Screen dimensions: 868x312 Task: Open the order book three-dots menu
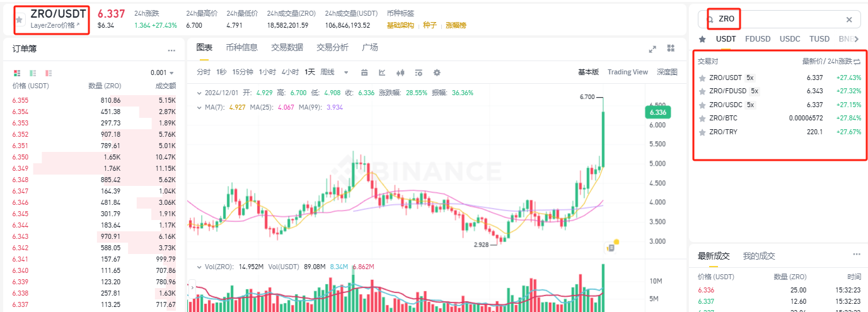tap(171, 50)
